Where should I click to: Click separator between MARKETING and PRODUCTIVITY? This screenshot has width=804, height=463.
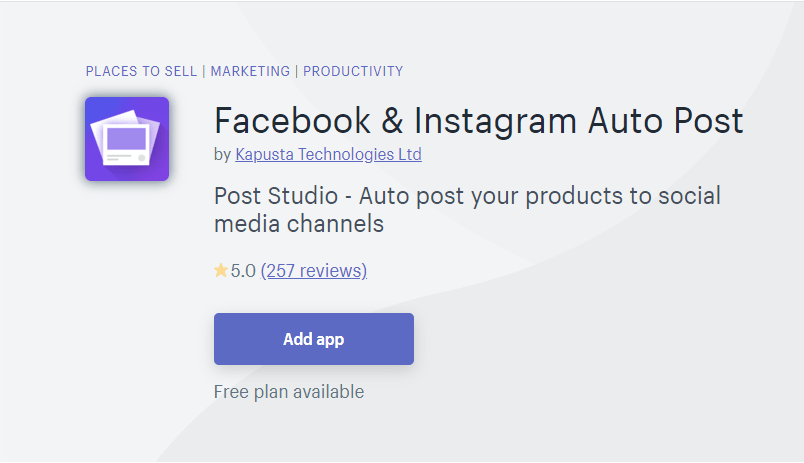tap(296, 71)
